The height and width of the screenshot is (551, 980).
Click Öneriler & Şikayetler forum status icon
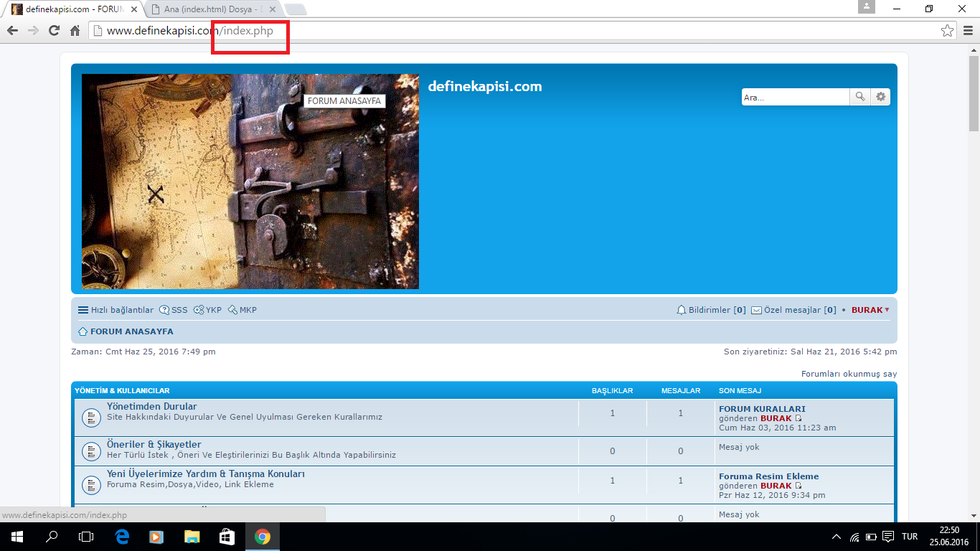point(90,451)
